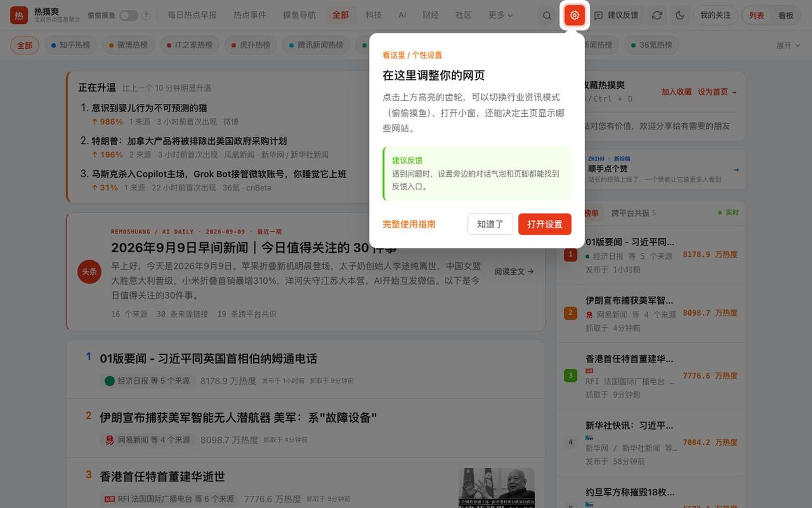Click the refresh arrows icon
The height and width of the screenshot is (508, 812).
coord(657,16)
